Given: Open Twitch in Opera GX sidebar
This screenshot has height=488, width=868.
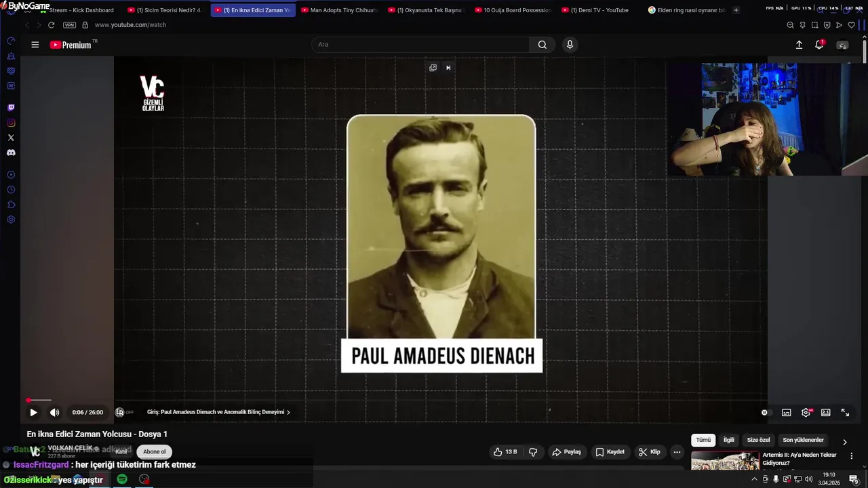Looking at the screenshot, I should point(11,108).
